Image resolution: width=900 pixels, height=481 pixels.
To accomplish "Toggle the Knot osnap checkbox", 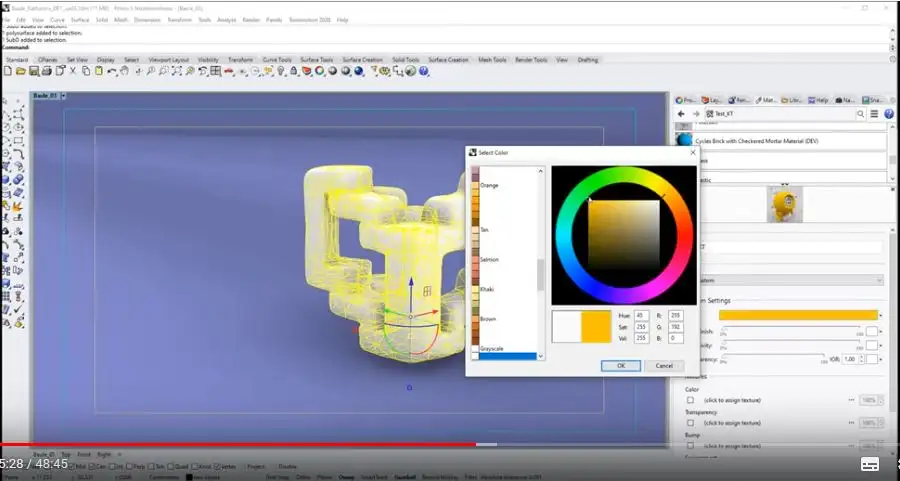I will (195, 467).
